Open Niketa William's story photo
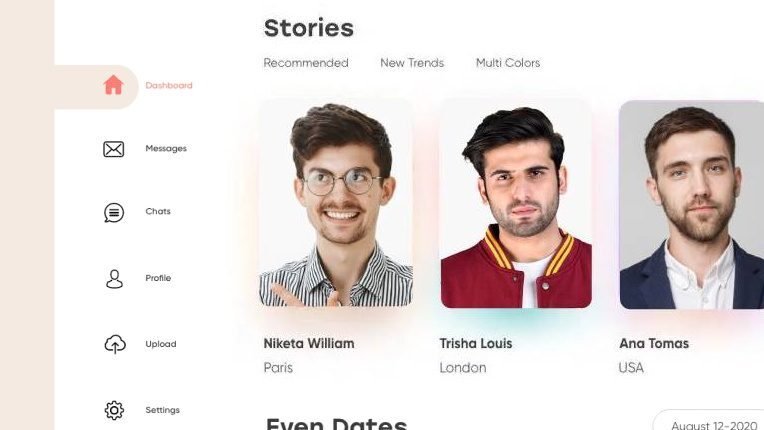 (336, 203)
